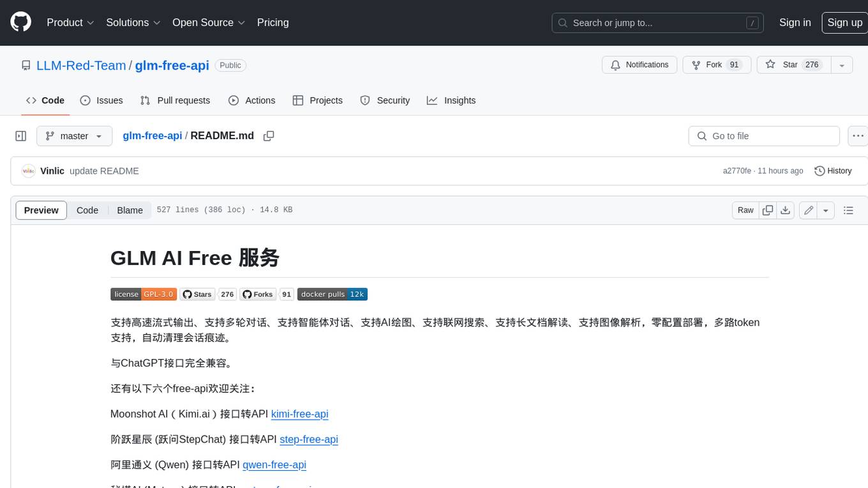Open the GitHub home logo
868x488 pixels.
20,22
